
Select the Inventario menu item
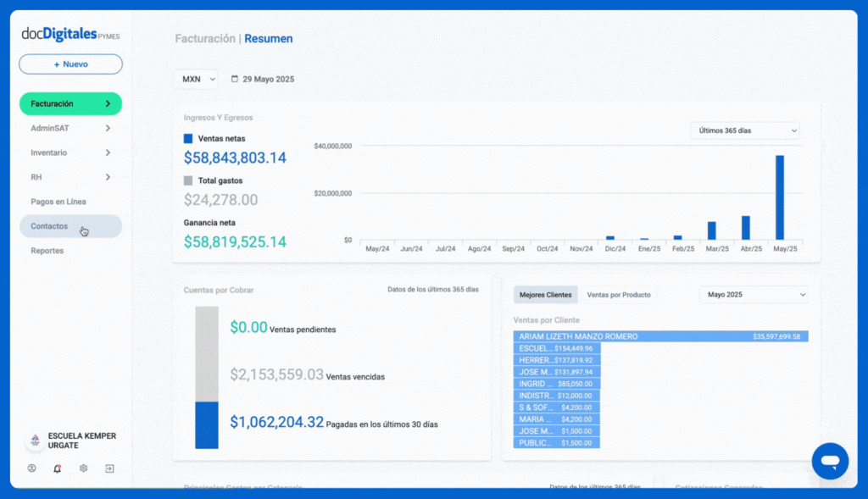[71, 152]
